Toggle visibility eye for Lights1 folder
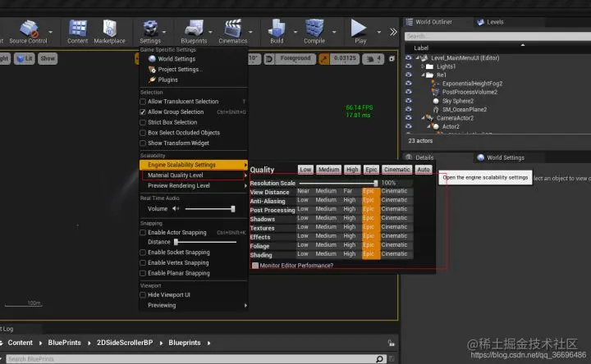The height and width of the screenshot is (364, 591). [409, 66]
